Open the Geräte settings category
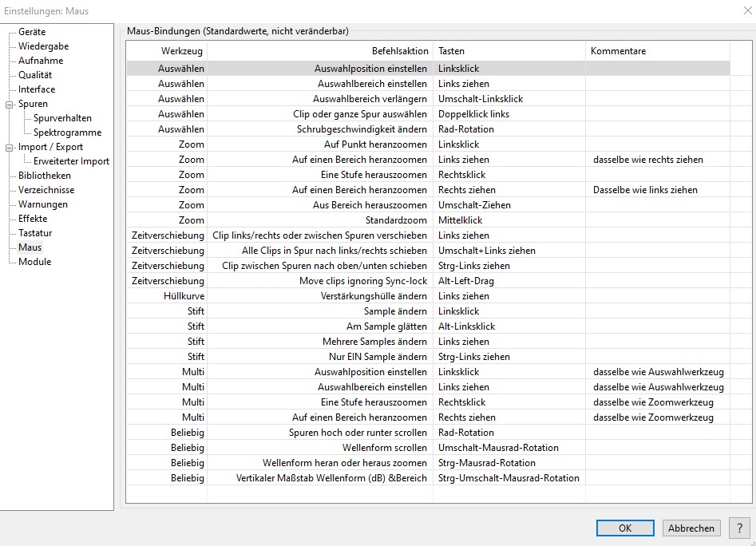The height and width of the screenshot is (546, 756). 32,32
